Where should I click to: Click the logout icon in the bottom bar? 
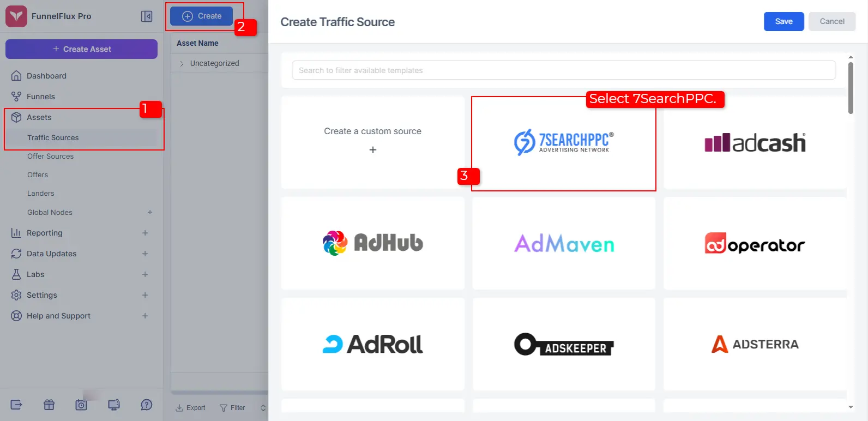(16, 405)
